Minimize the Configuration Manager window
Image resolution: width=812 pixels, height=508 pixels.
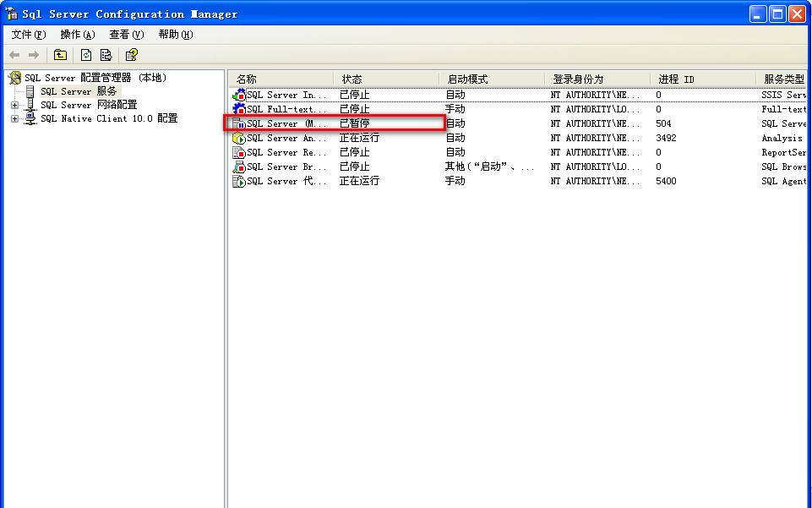[x=758, y=14]
